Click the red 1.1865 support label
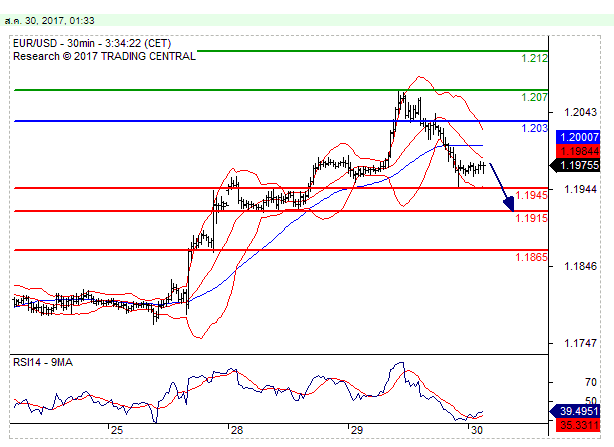Image resolution: width=614 pixels, height=447 pixels. pos(531,257)
